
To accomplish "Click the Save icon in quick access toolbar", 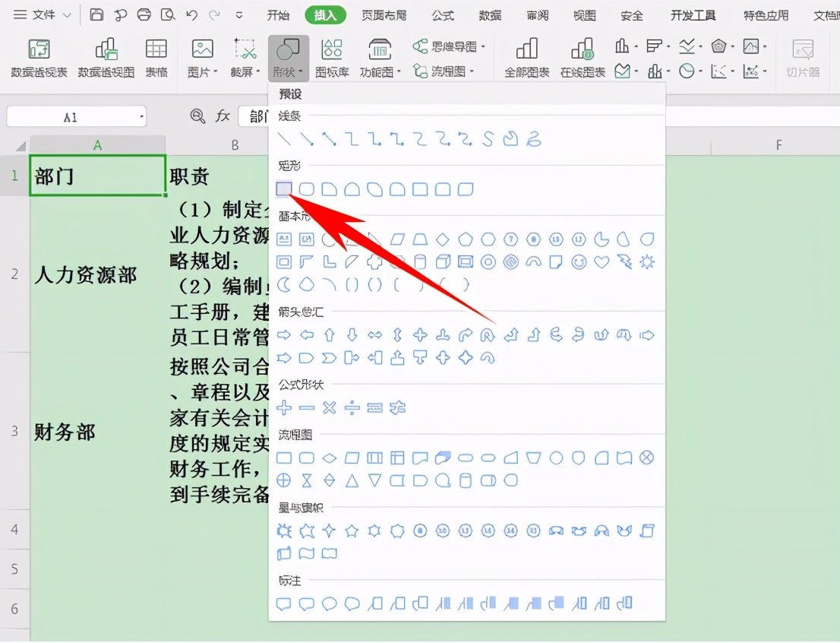I will [x=96, y=14].
